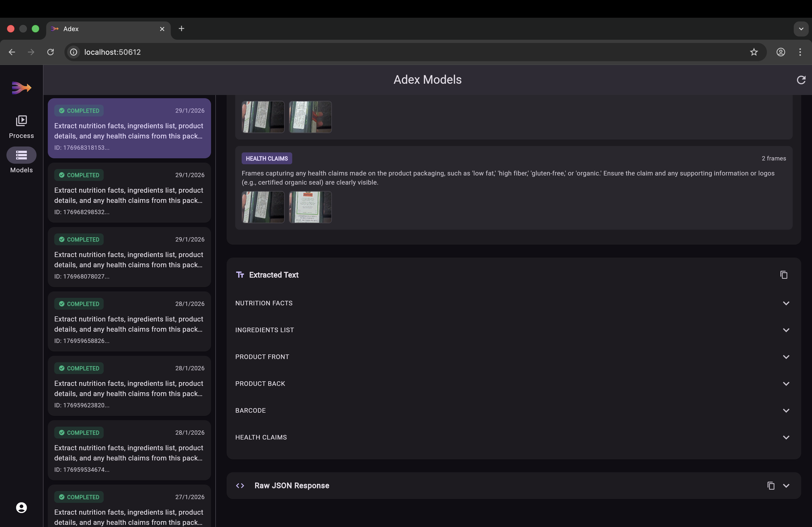The height and width of the screenshot is (527, 812).
Task: Open second Health Claims frame thumbnail
Action: click(x=310, y=207)
